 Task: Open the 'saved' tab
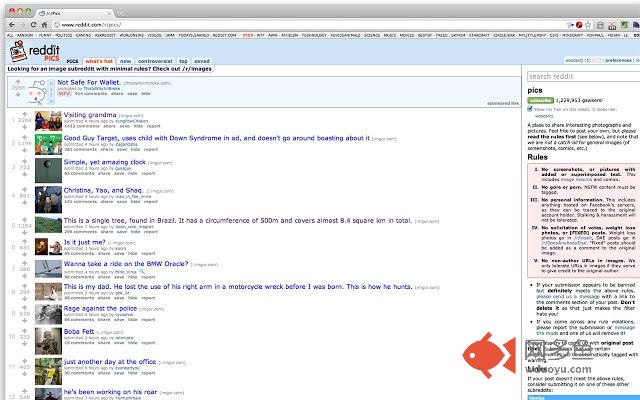click(202, 61)
